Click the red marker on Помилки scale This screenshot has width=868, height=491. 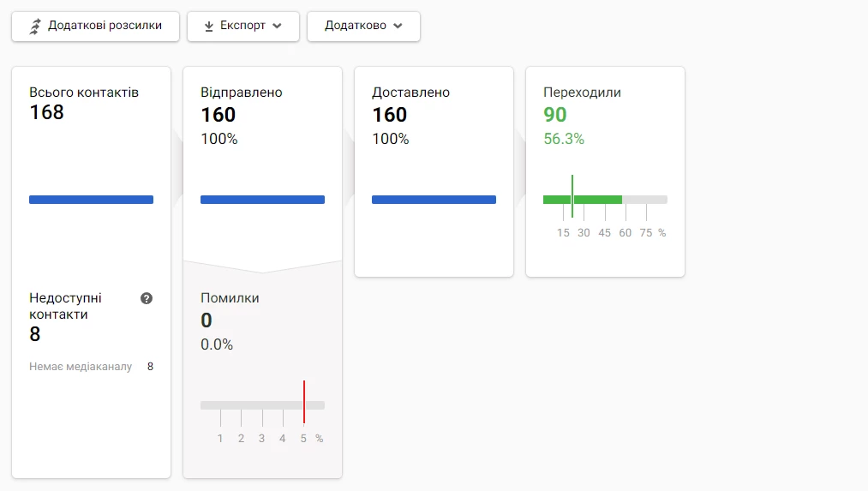coord(304,402)
